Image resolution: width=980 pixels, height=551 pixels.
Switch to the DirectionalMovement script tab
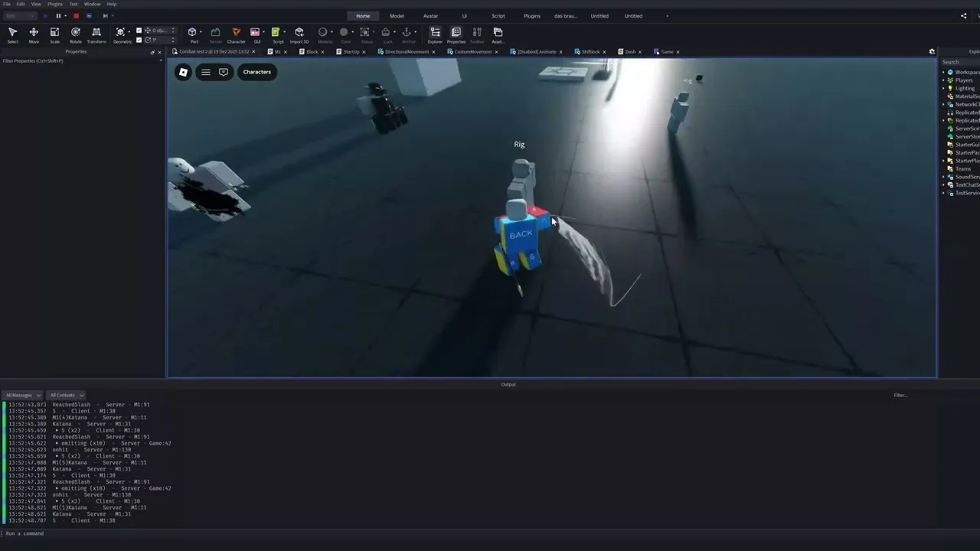click(407, 52)
